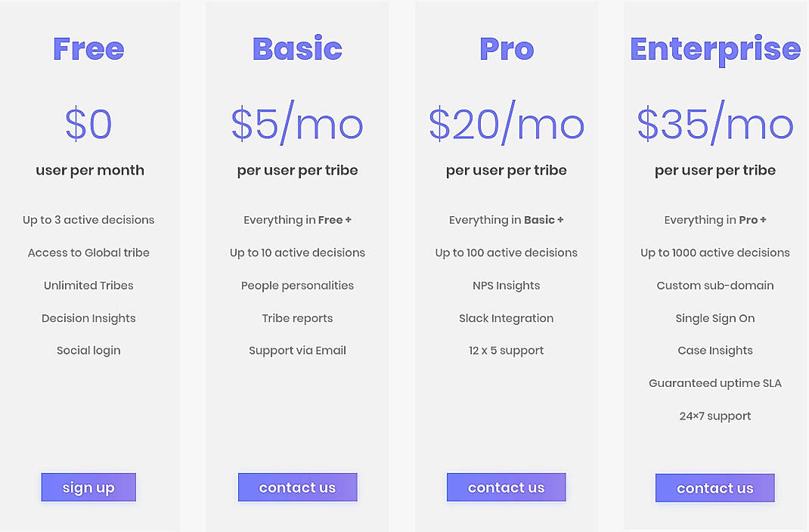Click contact us under the Enterprise plan
809x532 pixels.
[x=714, y=488]
